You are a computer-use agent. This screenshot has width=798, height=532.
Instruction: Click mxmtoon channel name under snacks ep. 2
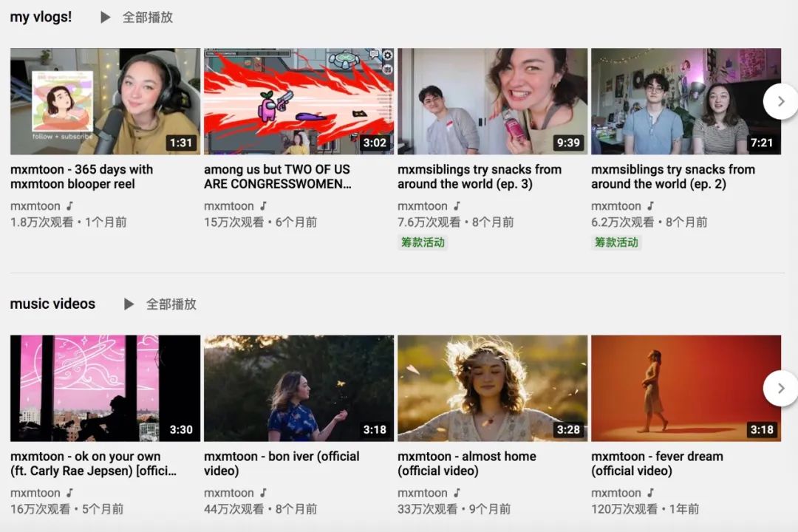click(615, 206)
